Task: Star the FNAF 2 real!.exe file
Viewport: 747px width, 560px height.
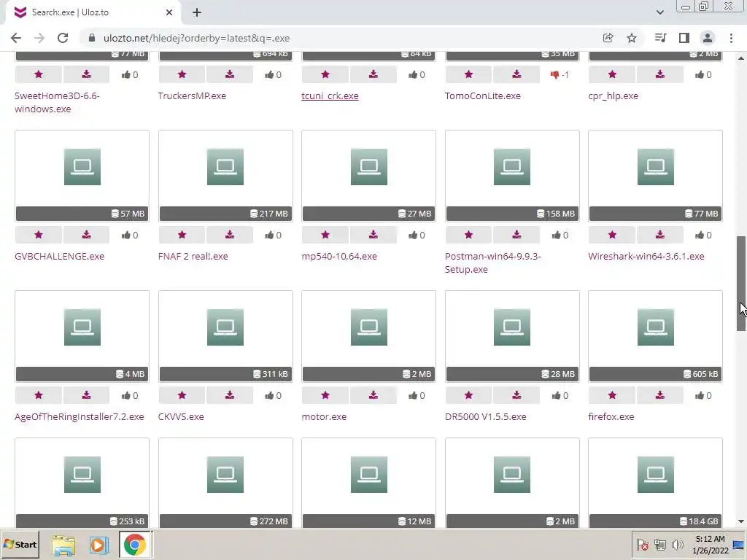Action: (x=182, y=235)
